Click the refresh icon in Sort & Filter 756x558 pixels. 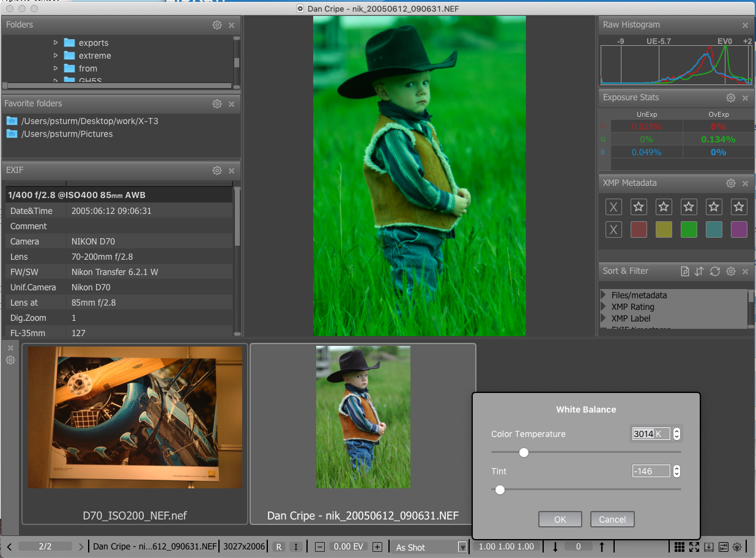pos(714,271)
